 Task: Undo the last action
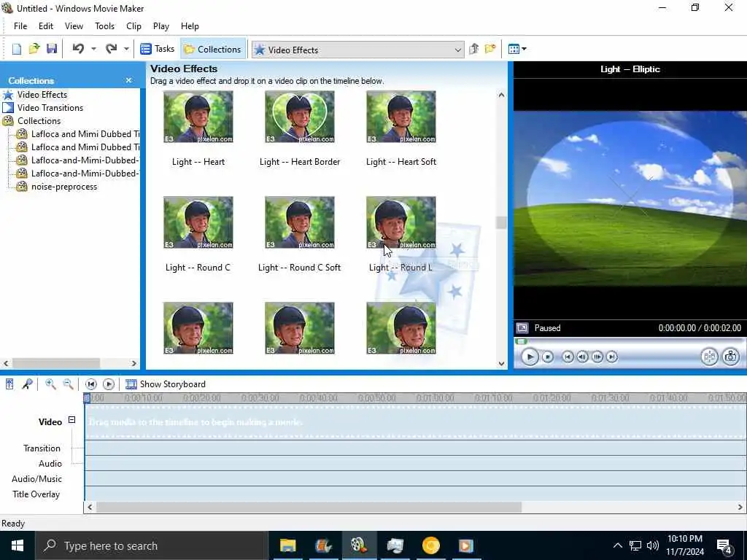pyautogui.click(x=79, y=49)
